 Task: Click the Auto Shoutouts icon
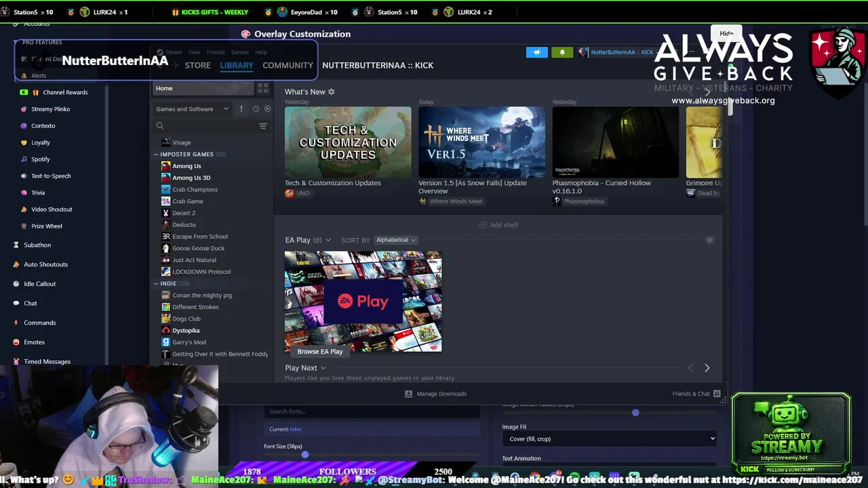tap(16, 264)
